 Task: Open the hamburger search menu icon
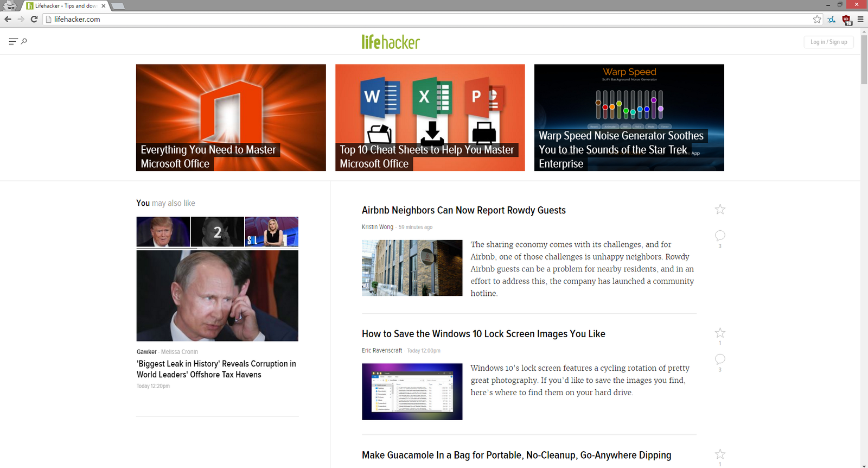click(18, 41)
